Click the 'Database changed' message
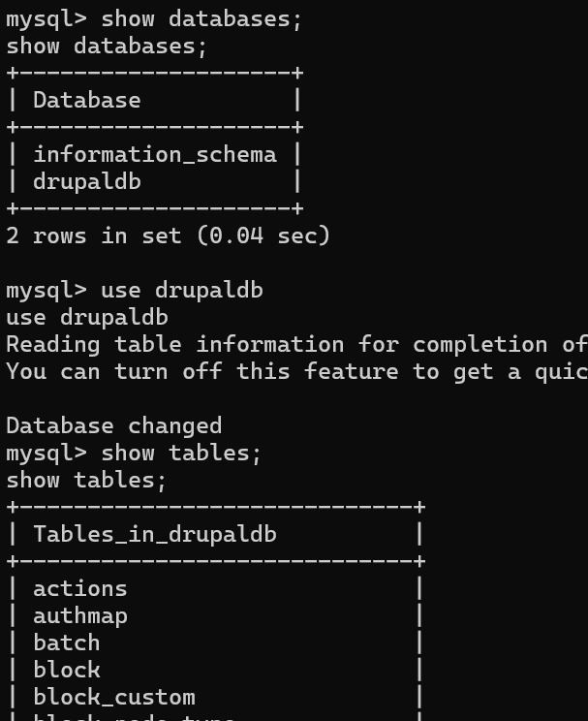 pos(113,425)
